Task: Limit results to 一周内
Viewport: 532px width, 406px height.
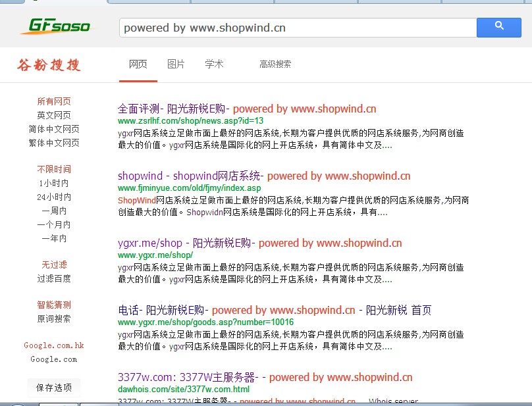Action: (x=54, y=211)
